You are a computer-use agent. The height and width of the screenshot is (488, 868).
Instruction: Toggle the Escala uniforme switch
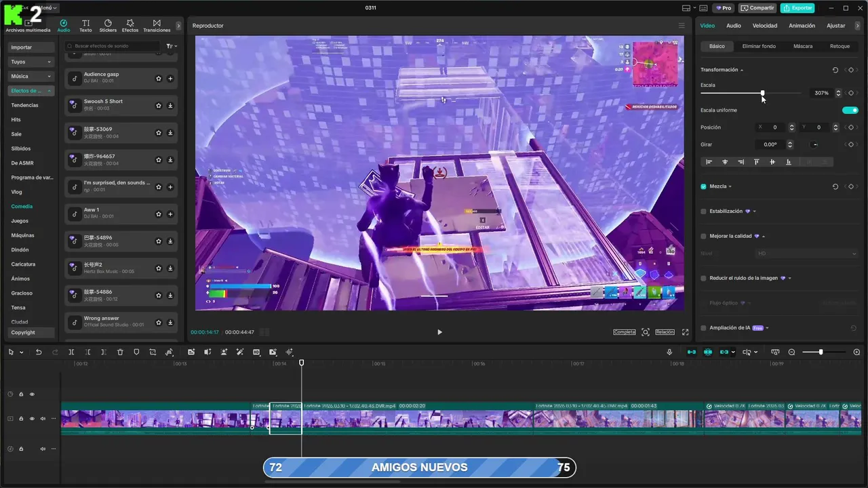[x=850, y=110]
